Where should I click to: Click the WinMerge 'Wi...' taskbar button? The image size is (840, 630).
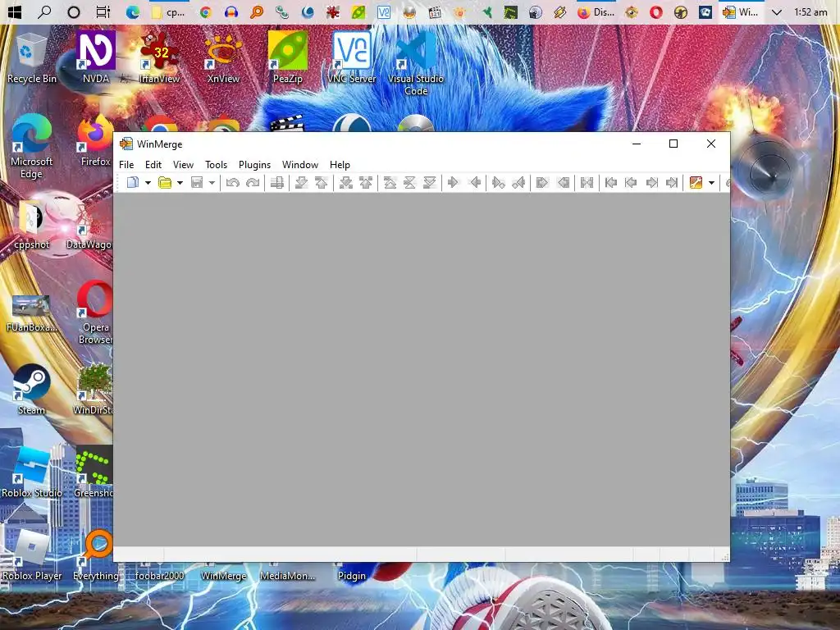pyautogui.click(x=741, y=11)
